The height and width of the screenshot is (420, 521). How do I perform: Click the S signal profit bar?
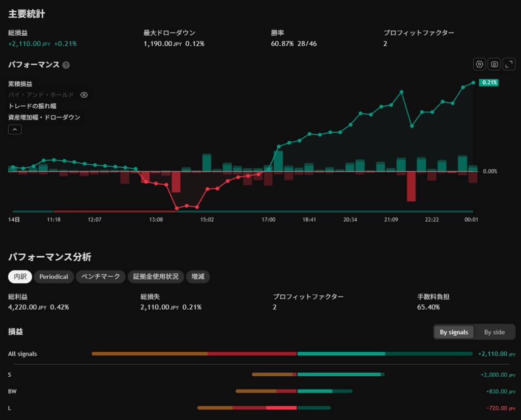click(341, 375)
